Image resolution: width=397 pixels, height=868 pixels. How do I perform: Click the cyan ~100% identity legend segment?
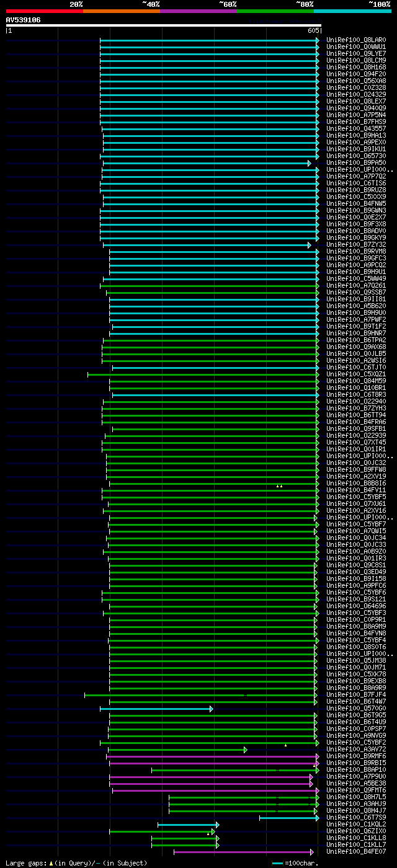[x=352, y=11]
